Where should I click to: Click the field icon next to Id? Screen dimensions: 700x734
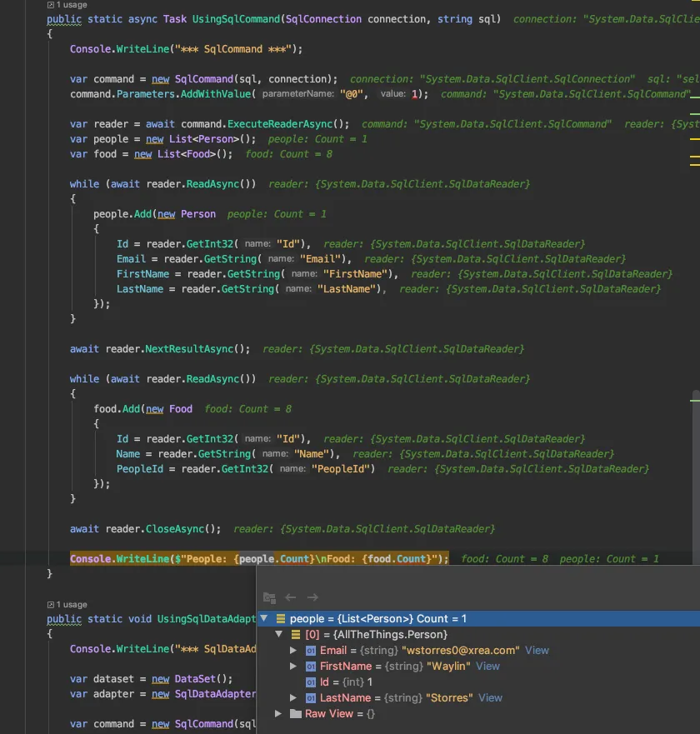[311, 682]
